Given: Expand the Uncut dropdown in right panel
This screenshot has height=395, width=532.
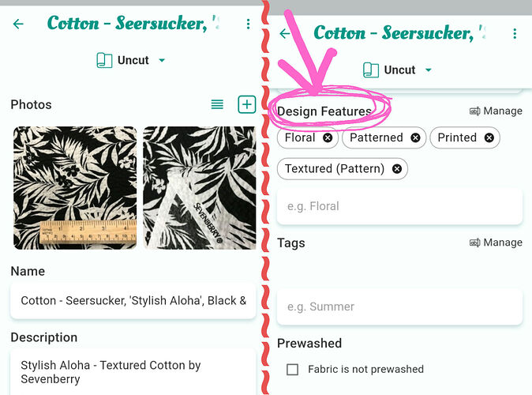Looking at the screenshot, I should (399, 70).
